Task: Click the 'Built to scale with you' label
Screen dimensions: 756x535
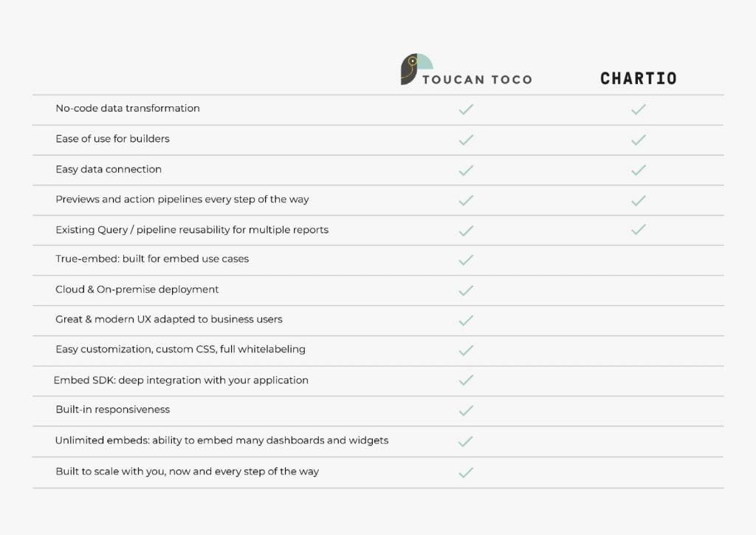Action: [187, 471]
